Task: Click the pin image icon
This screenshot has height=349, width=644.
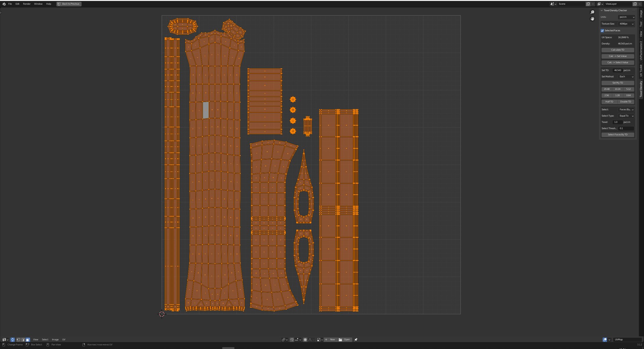Action: click(356, 340)
